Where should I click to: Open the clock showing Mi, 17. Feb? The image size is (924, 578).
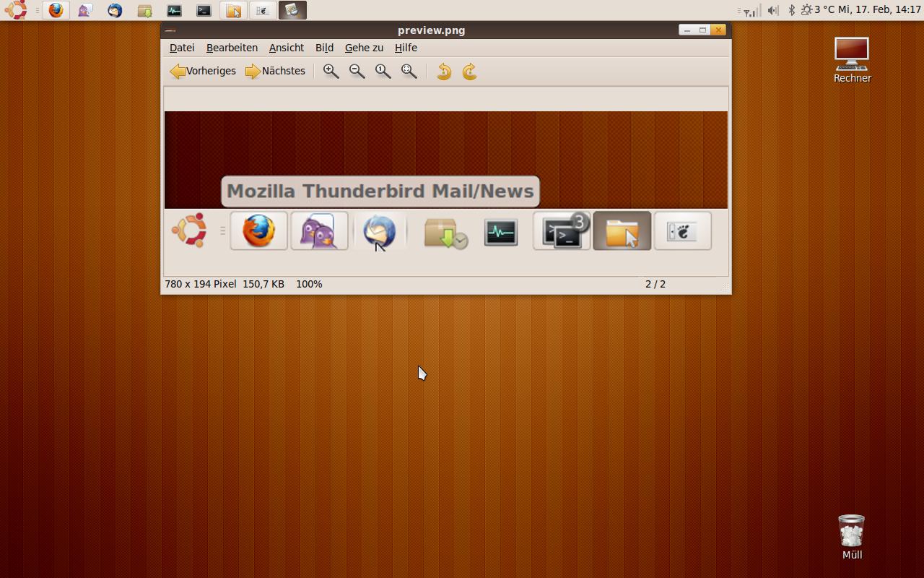pyautogui.click(x=879, y=10)
